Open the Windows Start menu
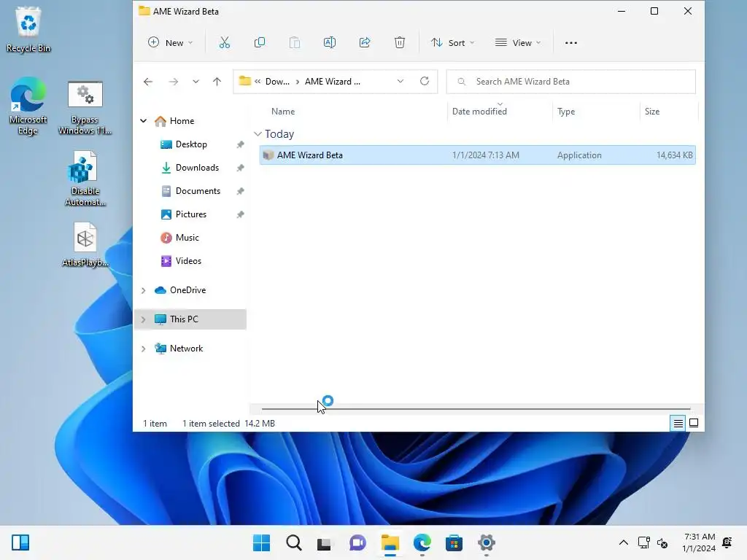747x560 pixels. coord(261,542)
